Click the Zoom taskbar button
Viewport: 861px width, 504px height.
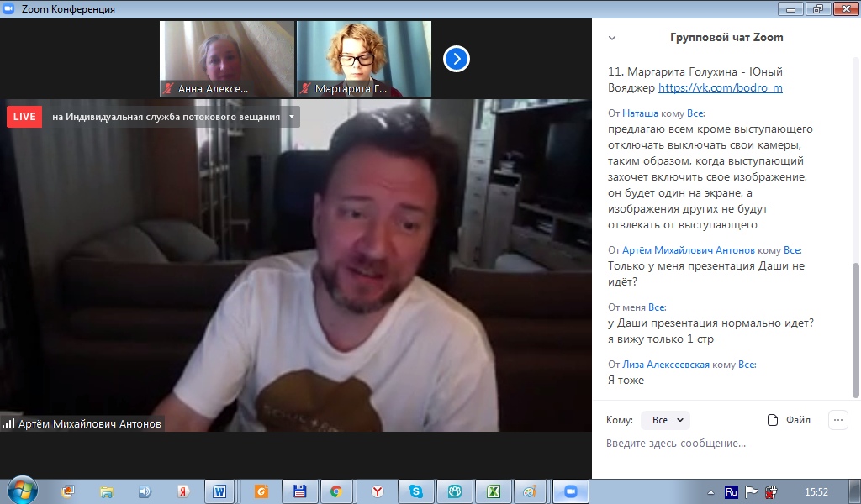[x=571, y=491]
